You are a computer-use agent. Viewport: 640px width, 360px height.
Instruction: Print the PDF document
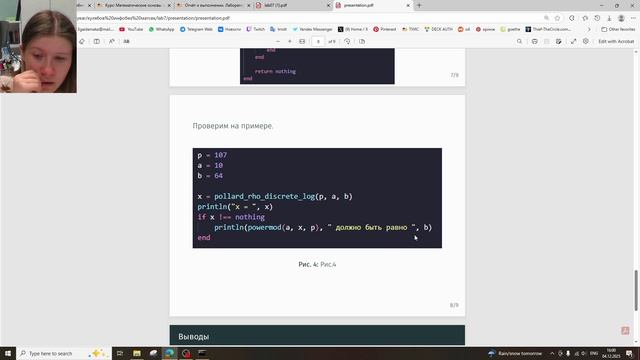coord(534,41)
